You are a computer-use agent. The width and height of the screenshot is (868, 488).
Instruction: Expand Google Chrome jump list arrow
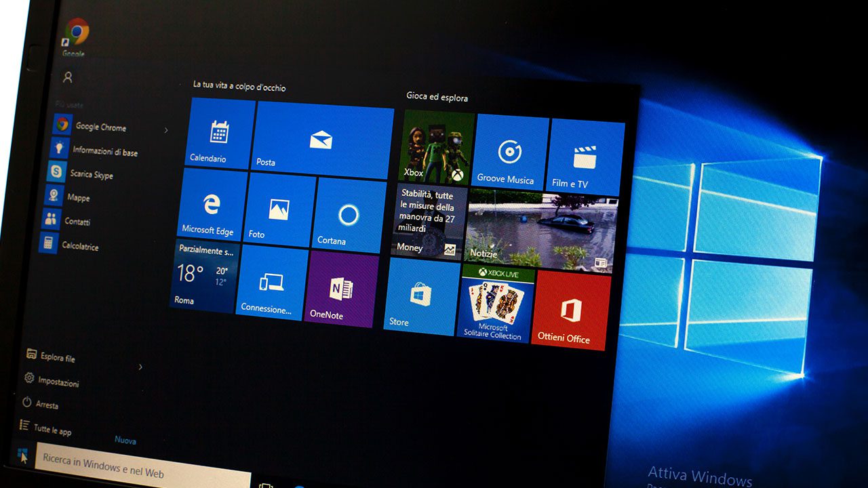(166, 130)
